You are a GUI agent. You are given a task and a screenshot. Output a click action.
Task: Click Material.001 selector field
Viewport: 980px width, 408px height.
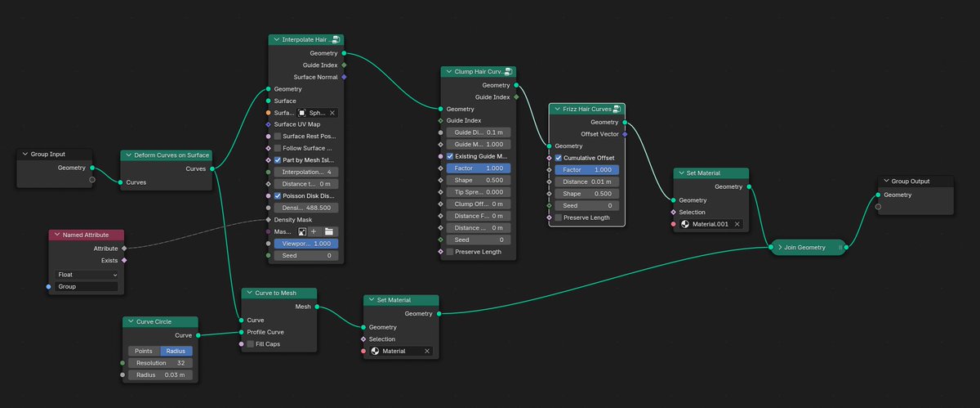click(x=710, y=224)
